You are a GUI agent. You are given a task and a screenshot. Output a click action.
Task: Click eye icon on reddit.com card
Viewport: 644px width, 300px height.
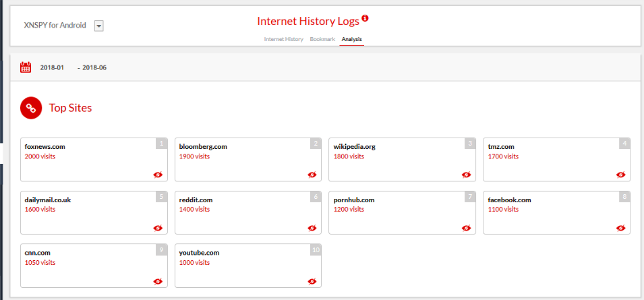coord(312,228)
